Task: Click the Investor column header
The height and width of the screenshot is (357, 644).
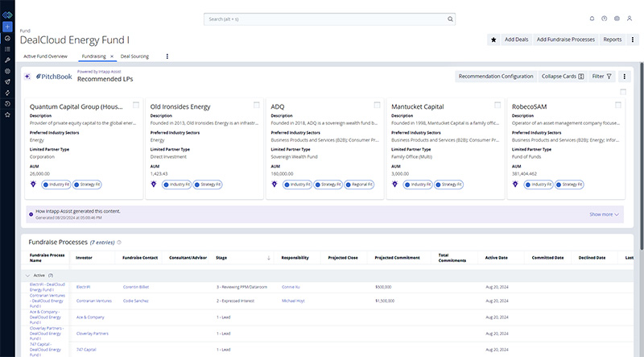Action: tap(84, 258)
